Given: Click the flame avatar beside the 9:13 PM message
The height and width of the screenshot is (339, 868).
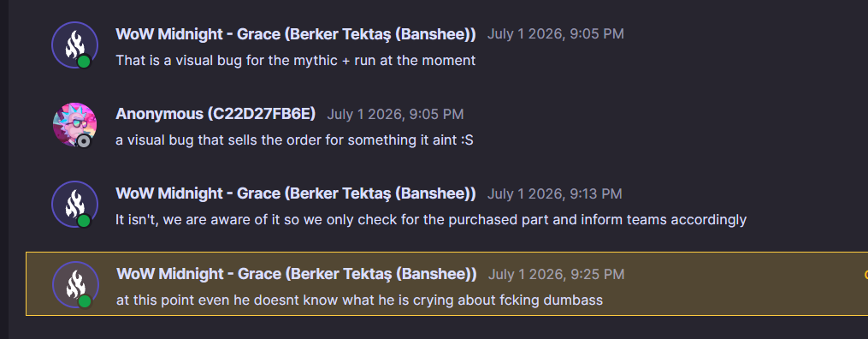Looking at the screenshot, I should click(74, 205).
